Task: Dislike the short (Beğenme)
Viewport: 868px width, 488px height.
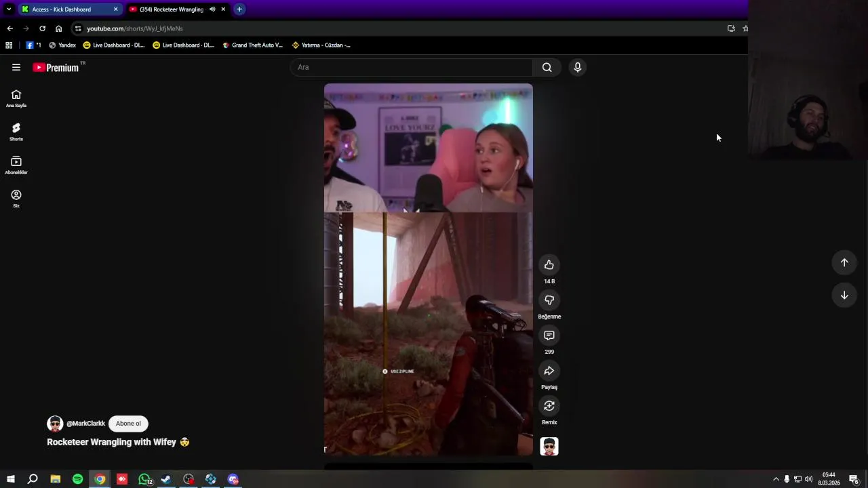Action: click(x=549, y=300)
